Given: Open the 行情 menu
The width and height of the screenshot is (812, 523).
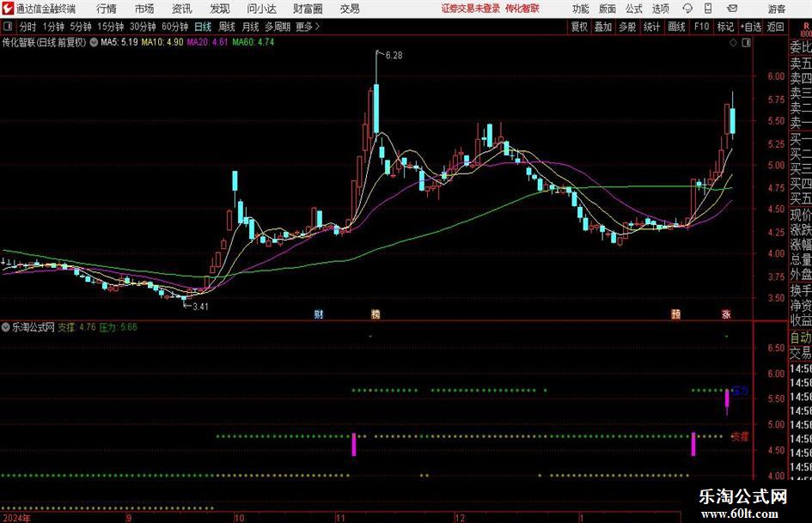Looking at the screenshot, I should (x=107, y=9).
